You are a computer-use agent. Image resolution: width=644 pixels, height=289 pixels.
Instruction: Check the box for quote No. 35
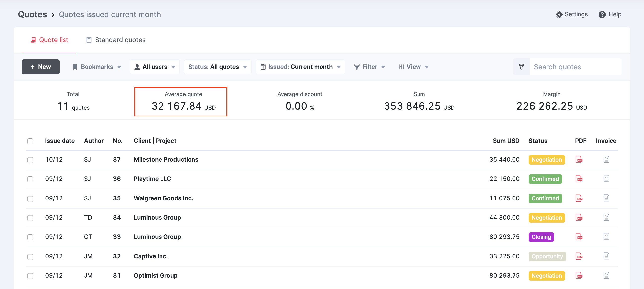[30, 199]
